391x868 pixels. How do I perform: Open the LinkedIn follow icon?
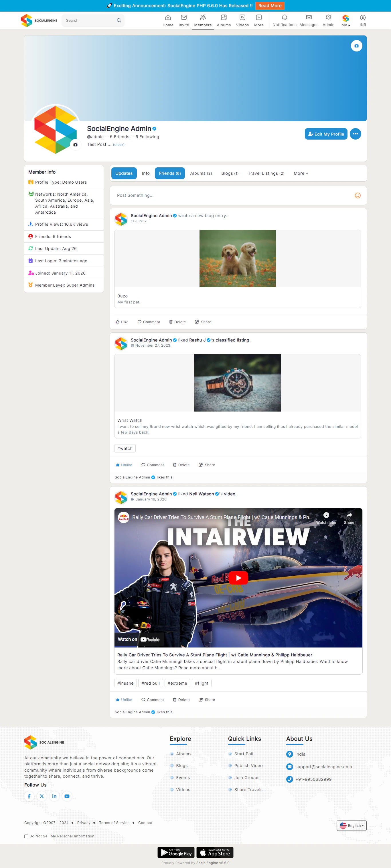pos(54,796)
